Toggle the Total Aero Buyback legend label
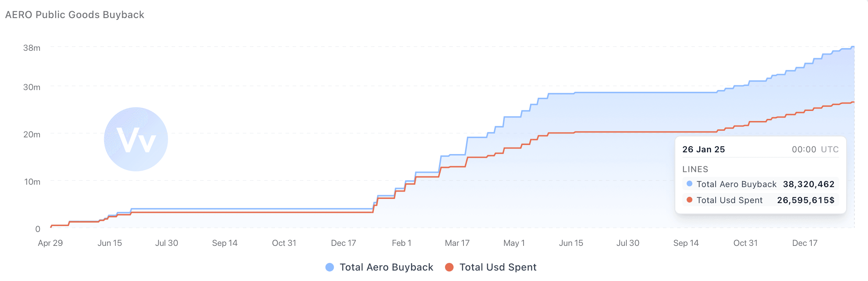868x281 pixels. click(386, 267)
